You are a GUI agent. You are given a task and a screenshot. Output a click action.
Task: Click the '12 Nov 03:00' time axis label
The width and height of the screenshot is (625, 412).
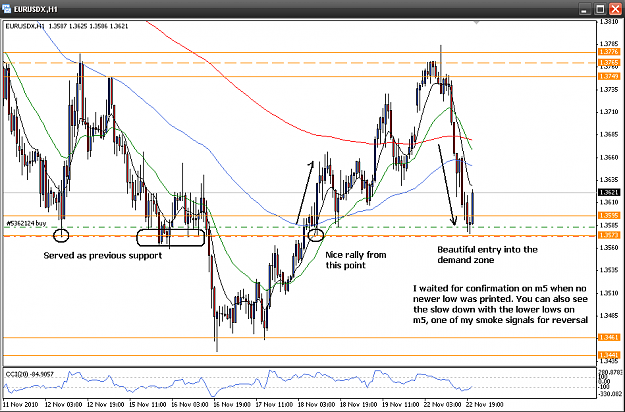pos(63,404)
